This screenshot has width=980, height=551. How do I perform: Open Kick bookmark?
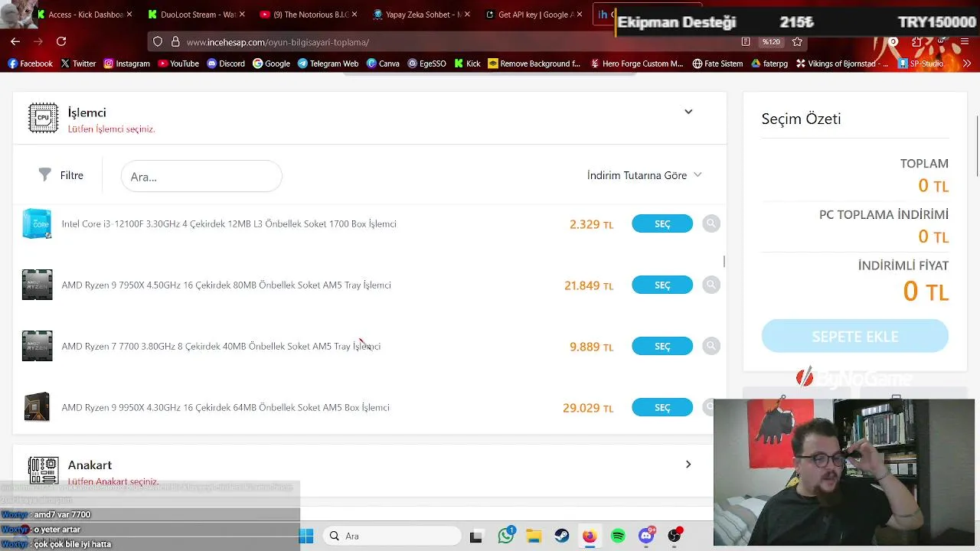pos(467,64)
